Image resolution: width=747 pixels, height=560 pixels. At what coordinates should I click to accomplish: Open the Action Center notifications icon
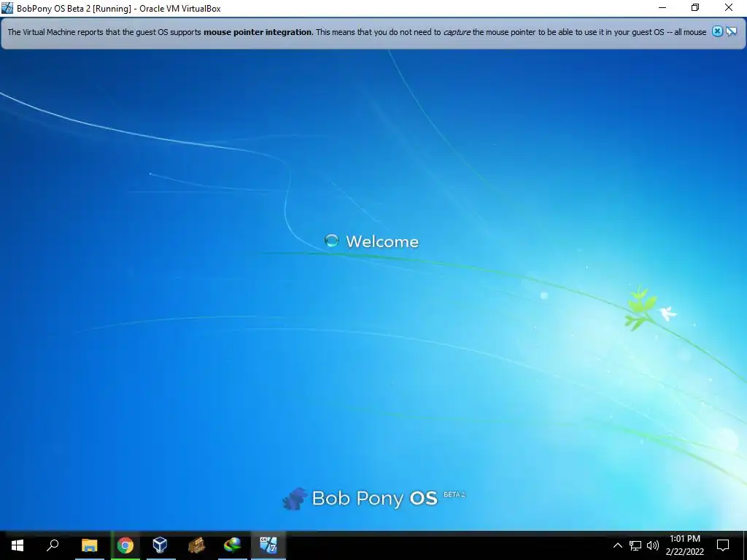click(723, 545)
